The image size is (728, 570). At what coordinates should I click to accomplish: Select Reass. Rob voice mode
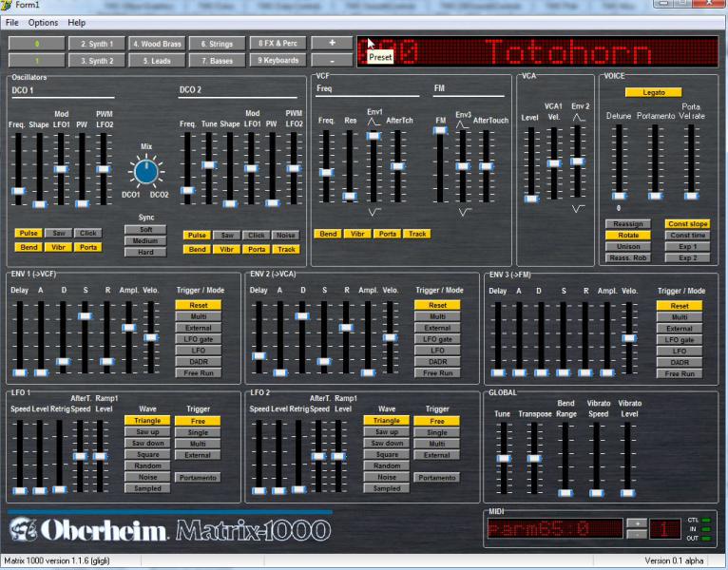628,257
